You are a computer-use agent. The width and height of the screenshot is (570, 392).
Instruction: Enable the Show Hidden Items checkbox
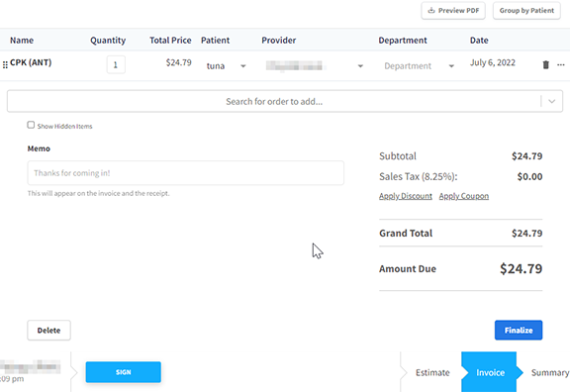click(x=31, y=125)
